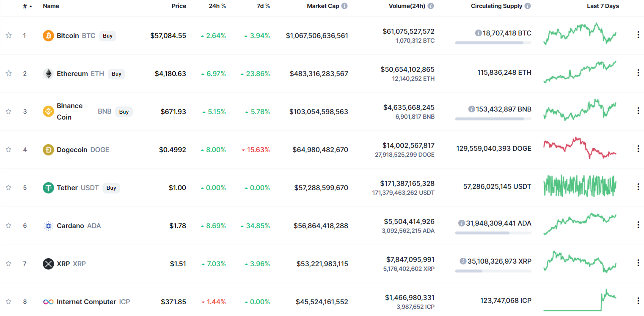Click info icon beside Bitcoin circulating supply
Viewport: 644px width, 316px height.
pyautogui.click(x=478, y=33)
